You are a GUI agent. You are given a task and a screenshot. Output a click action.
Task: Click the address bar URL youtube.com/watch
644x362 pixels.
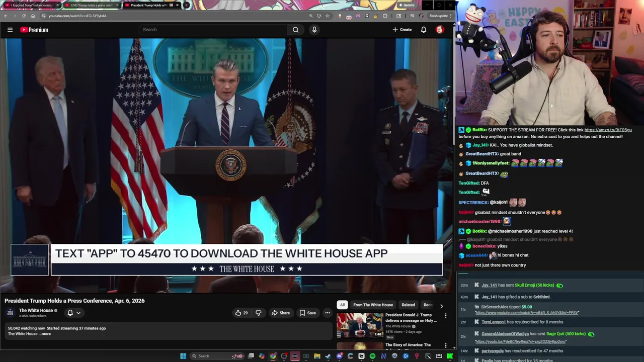[77, 16]
